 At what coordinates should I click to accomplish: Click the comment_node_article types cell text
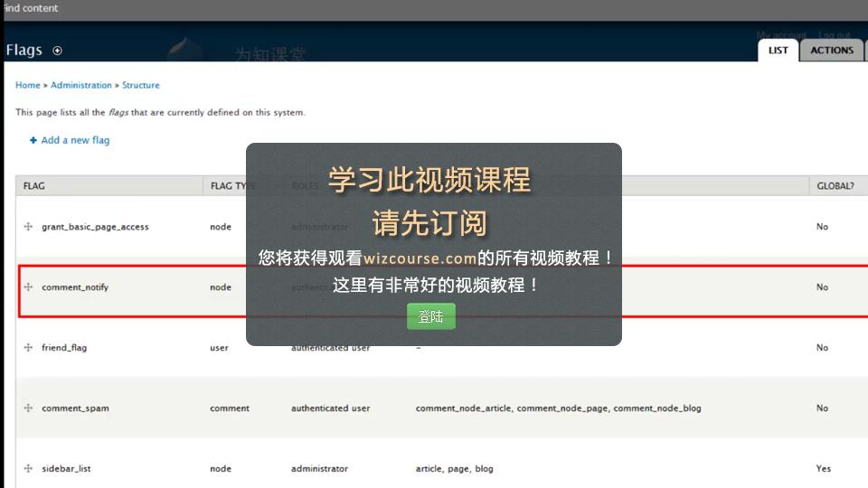[559, 408]
